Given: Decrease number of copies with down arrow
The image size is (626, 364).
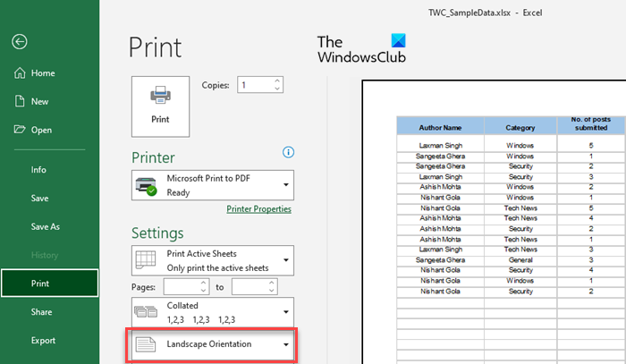Looking at the screenshot, I should pos(277,89).
